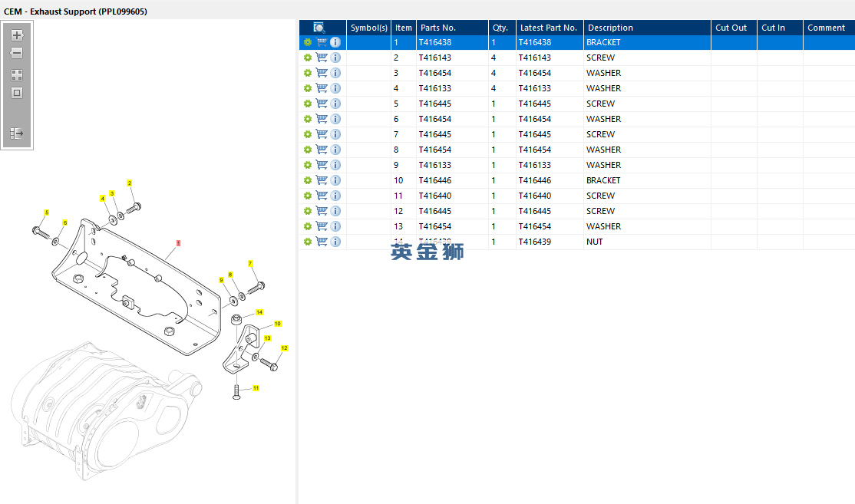The height and width of the screenshot is (504, 855).
Task: Click green gear for item 5 SCREW
Action: pyautogui.click(x=308, y=104)
